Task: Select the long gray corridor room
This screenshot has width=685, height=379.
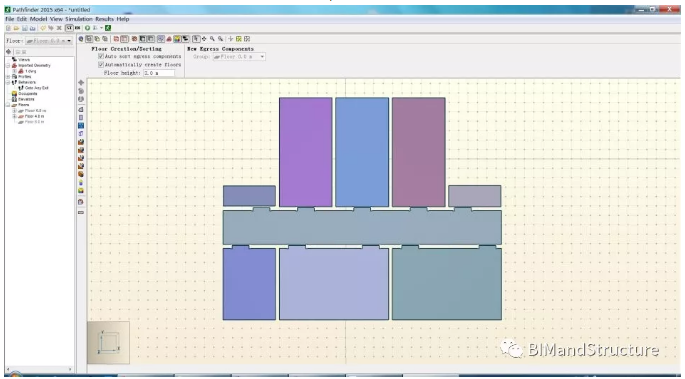Action: 362,227
